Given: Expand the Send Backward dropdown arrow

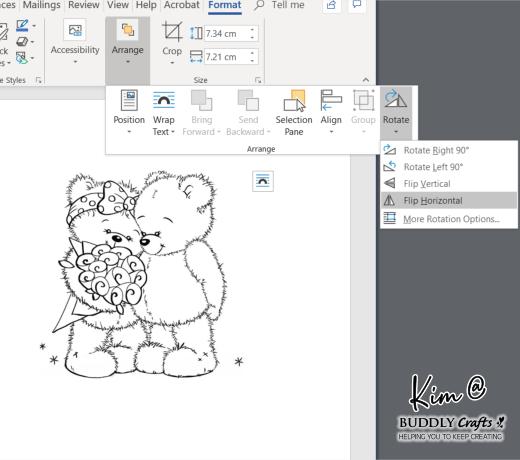Looking at the screenshot, I should tap(268, 132).
